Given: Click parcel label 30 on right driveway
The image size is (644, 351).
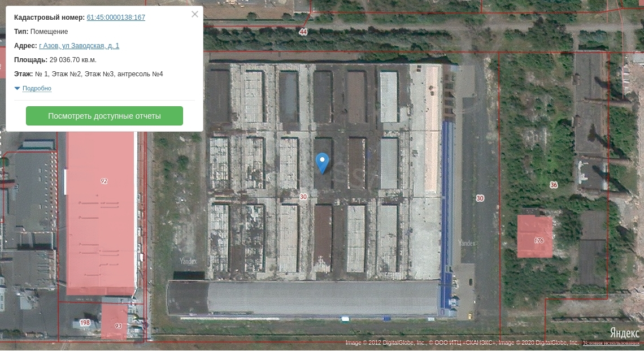Looking at the screenshot, I should (x=480, y=198).
